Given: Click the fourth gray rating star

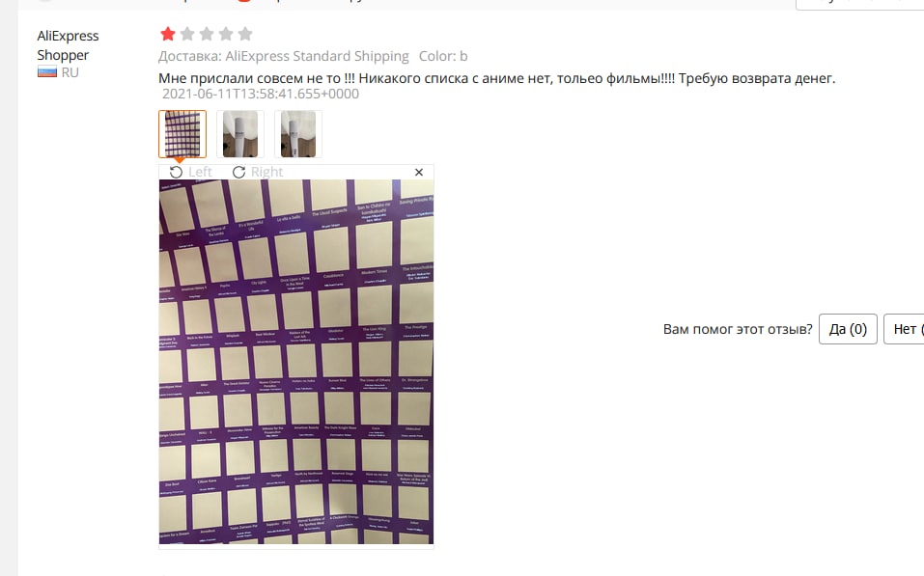Looking at the screenshot, I should pos(226,34).
